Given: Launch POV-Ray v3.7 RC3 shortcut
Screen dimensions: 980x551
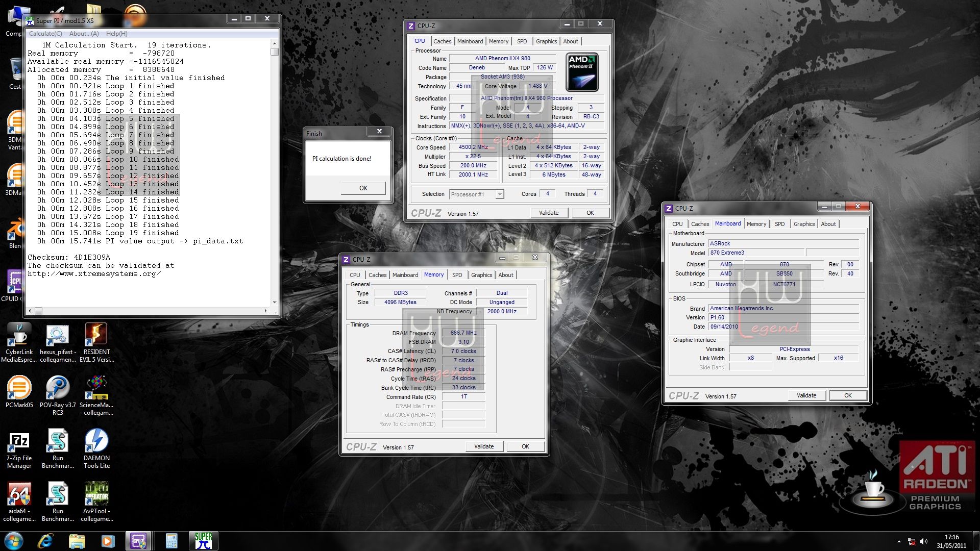Looking at the screenshot, I should (x=58, y=395).
